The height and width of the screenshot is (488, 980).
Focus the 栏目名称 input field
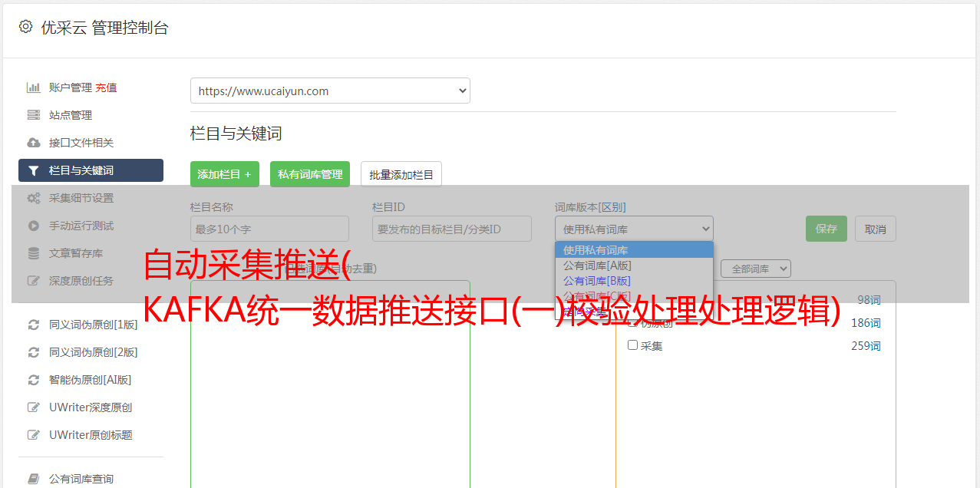pyautogui.click(x=269, y=229)
